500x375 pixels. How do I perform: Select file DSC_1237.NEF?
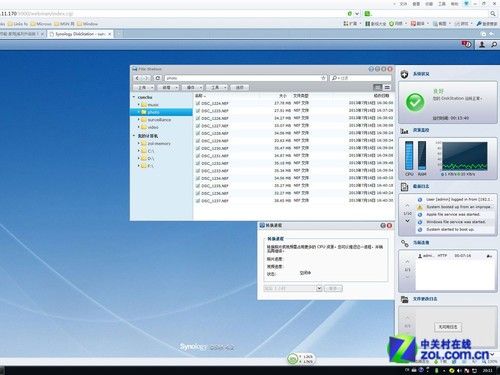point(215,201)
